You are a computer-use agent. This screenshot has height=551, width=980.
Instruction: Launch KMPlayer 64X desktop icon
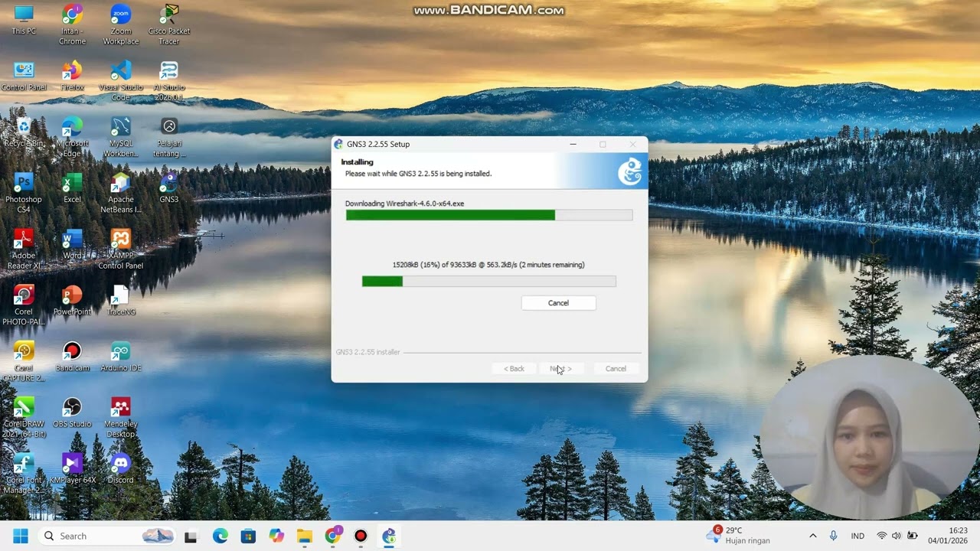pyautogui.click(x=72, y=469)
